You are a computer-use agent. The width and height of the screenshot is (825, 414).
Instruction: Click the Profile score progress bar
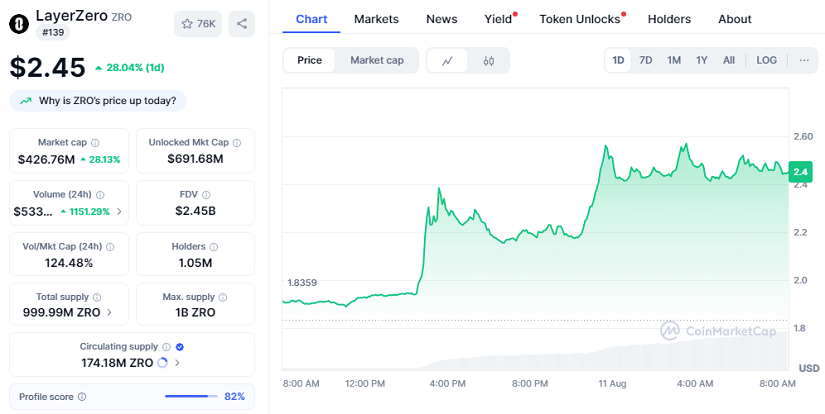click(x=191, y=396)
